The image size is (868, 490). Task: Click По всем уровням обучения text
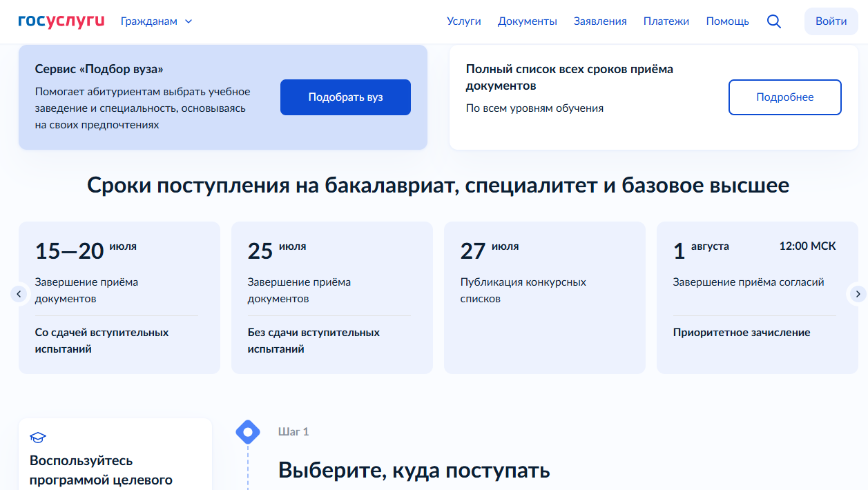(534, 108)
